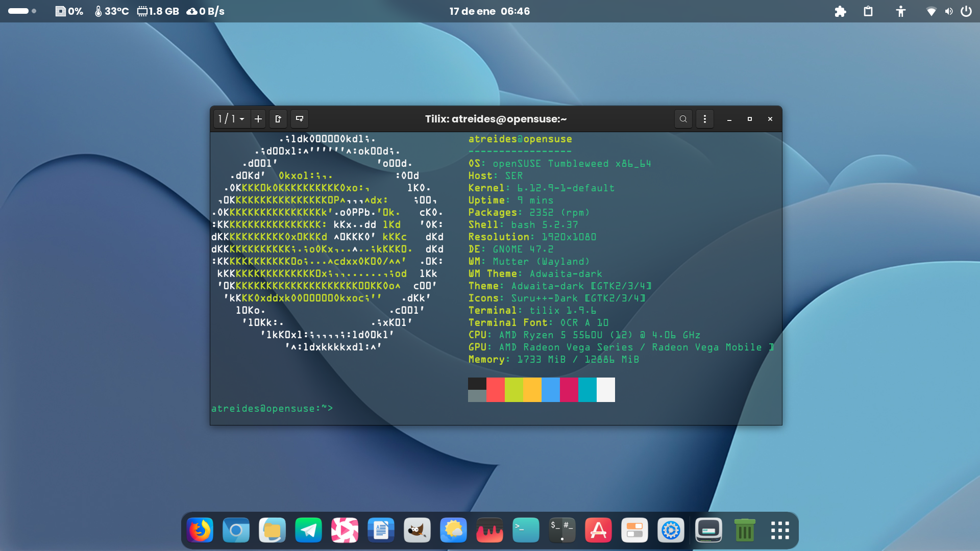Open the mounted drive icon in dock
The image size is (980, 551).
pyautogui.click(x=708, y=531)
